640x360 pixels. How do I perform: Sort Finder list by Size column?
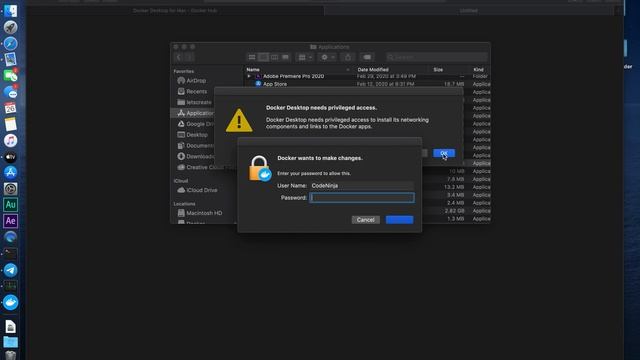pos(438,69)
